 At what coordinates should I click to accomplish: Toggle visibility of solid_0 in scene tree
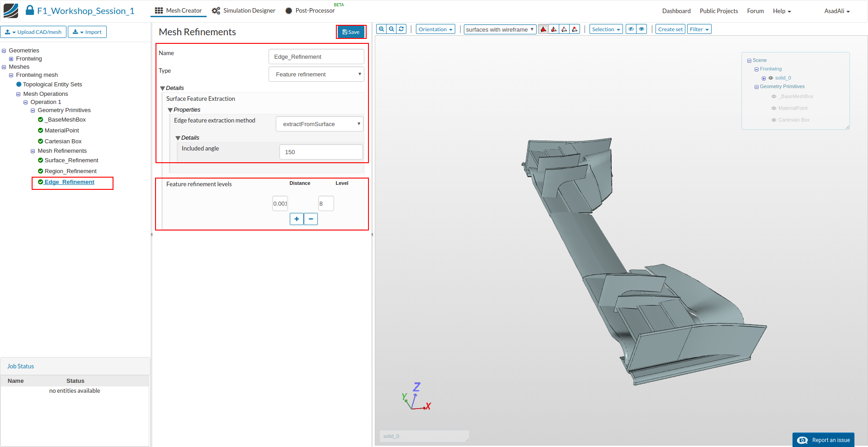pyautogui.click(x=771, y=78)
